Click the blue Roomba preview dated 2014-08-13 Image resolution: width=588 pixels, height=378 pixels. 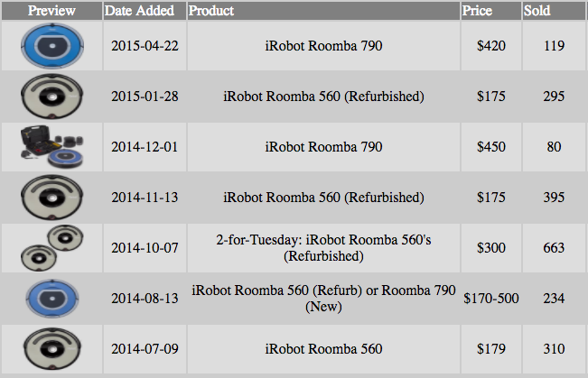51,299
